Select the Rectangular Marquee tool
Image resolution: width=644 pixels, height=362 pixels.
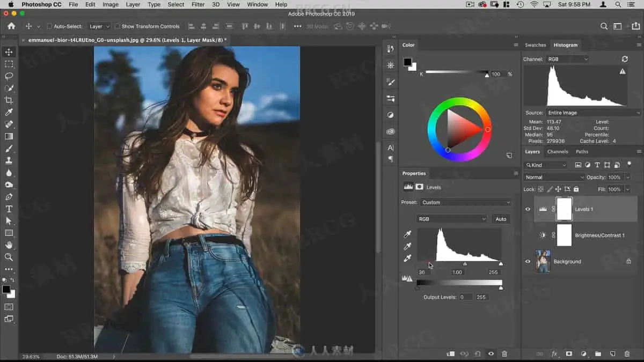pyautogui.click(x=9, y=64)
